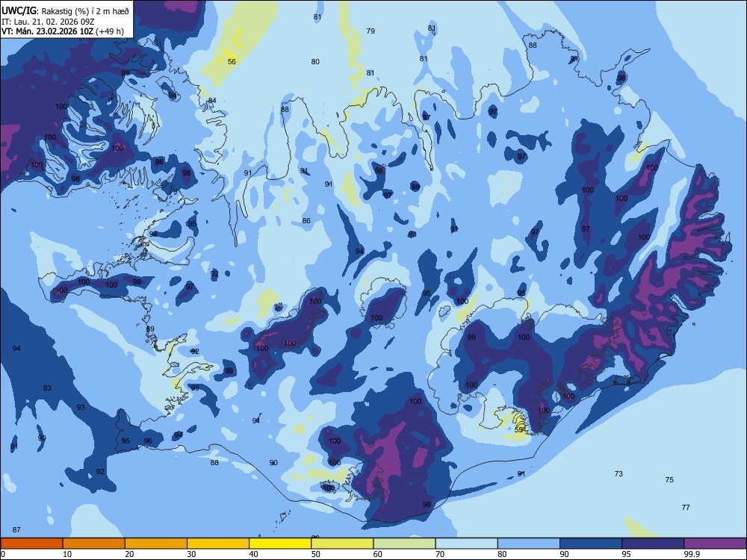This screenshot has width=747, height=560.
Task: Click the humidity value 80 on the map
Action: pos(315,61)
